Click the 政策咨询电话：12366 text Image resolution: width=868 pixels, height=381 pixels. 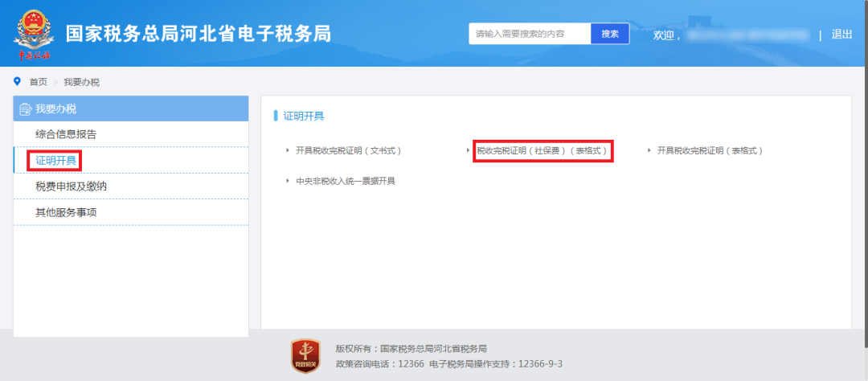(x=379, y=364)
